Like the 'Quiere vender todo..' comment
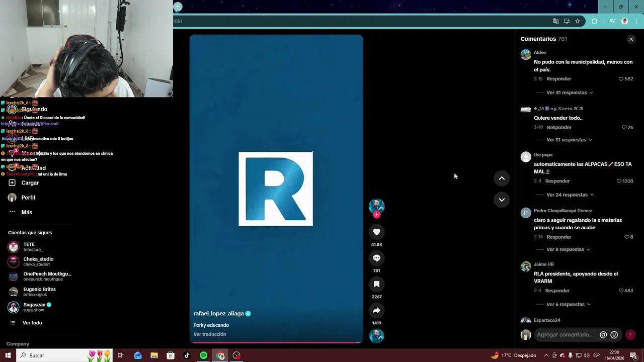The height and width of the screenshot is (362, 644). click(x=624, y=128)
